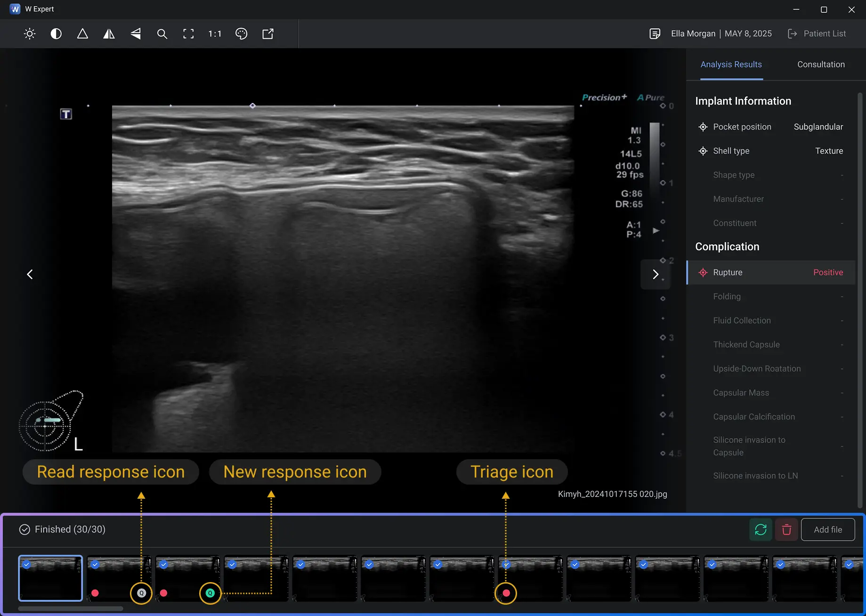This screenshot has height=616, width=866.
Task: Click the Add file button
Action: coord(828,529)
